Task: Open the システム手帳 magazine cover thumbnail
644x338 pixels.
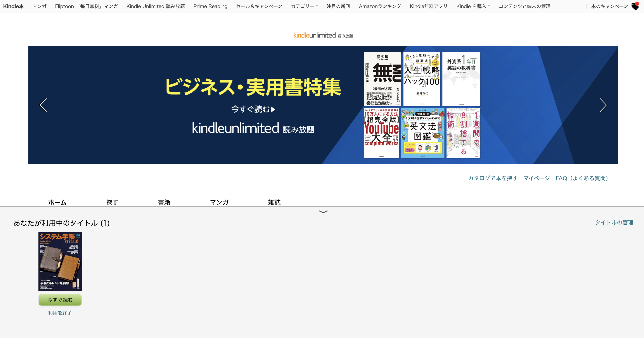Action: (60, 261)
